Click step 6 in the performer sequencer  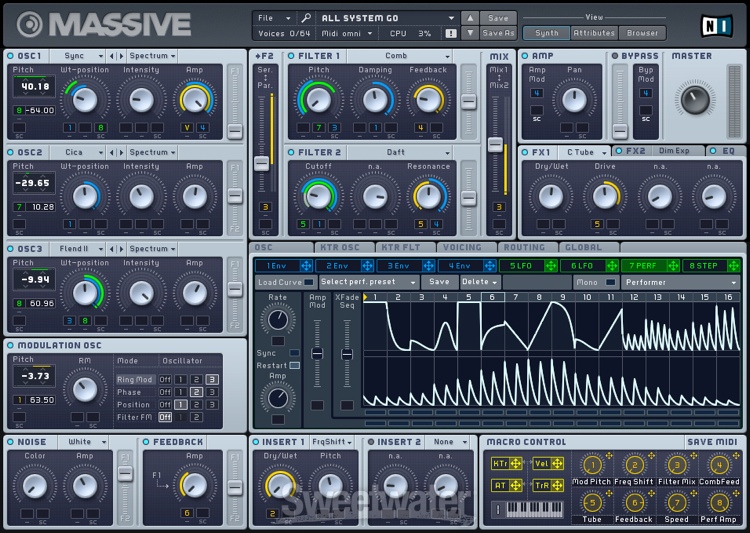coord(493,297)
